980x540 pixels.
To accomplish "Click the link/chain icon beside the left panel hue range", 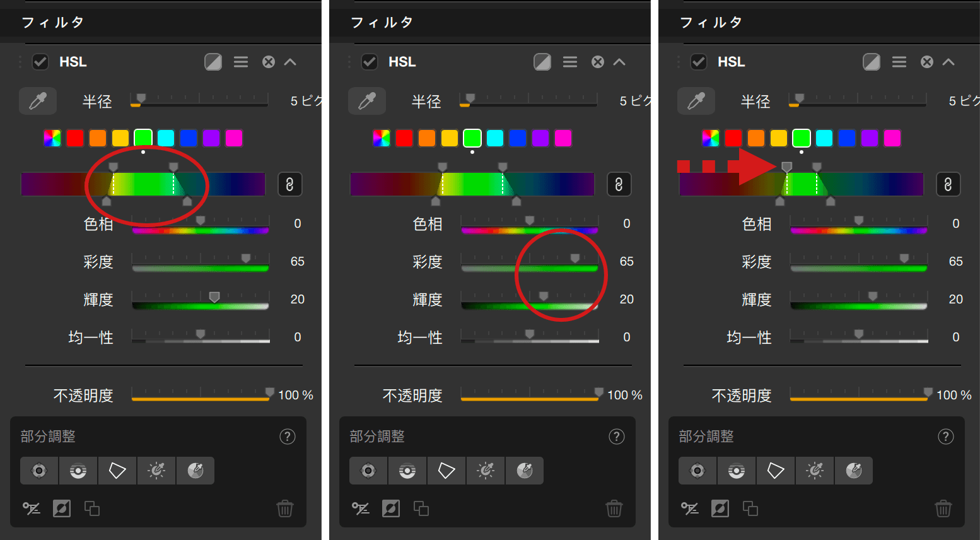I will coord(289,184).
